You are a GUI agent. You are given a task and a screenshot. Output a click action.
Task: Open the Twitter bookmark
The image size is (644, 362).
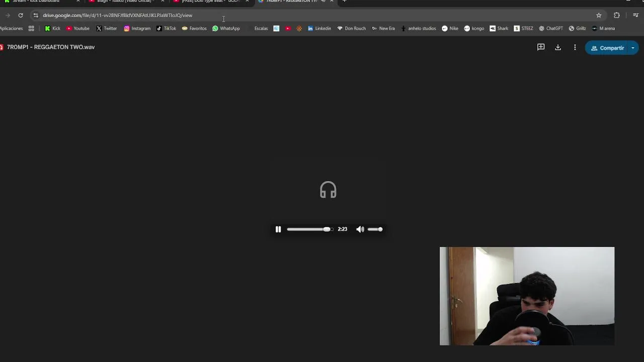pos(106,28)
